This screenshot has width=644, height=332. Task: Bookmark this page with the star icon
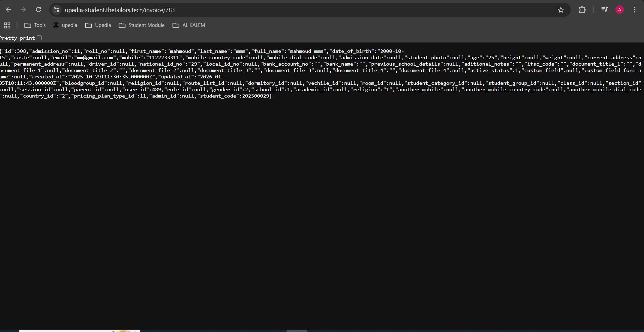561,10
